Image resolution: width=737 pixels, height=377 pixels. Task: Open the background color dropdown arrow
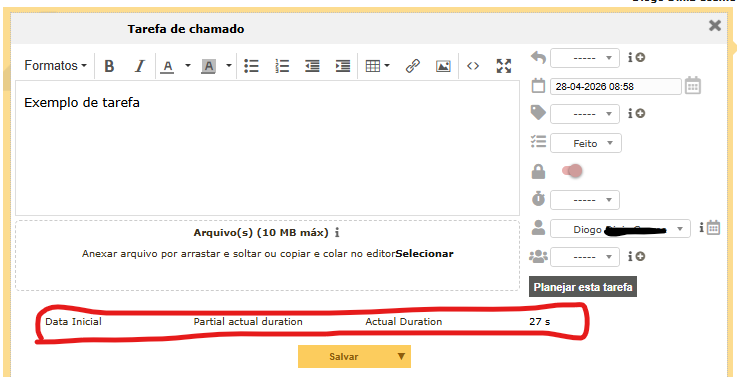point(228,66)
